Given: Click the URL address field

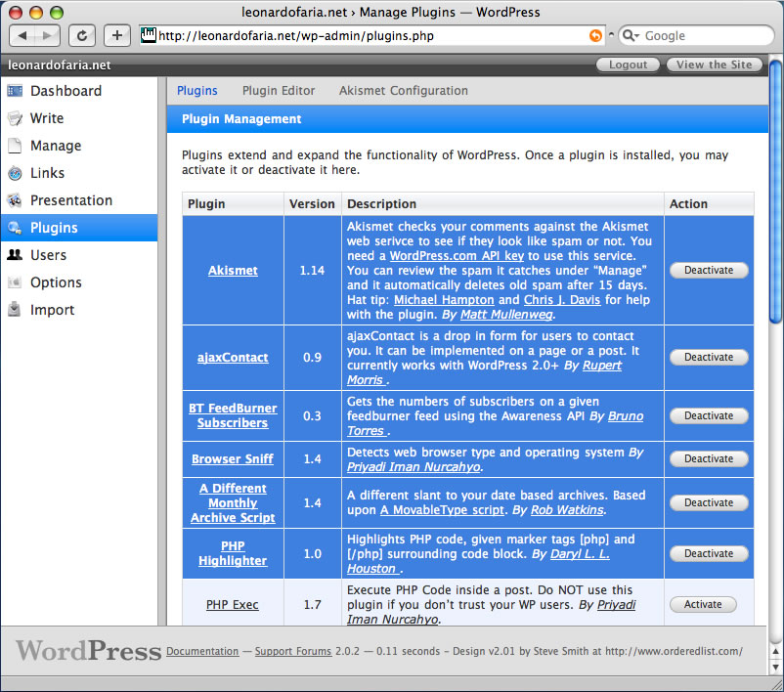Looking at the screenshot, I should coord(372,35).
